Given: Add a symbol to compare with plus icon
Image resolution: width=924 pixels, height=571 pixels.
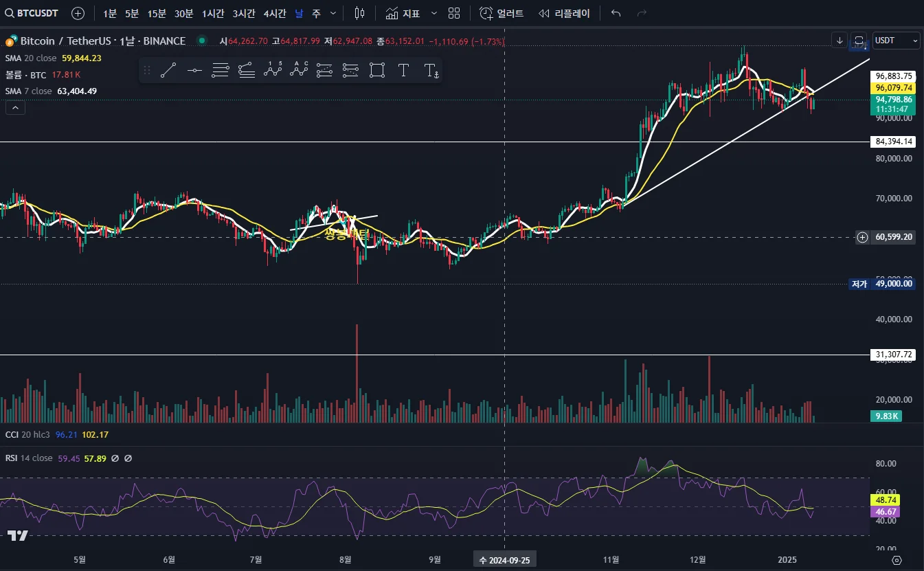Looking at the screenshot, I should pyautogui.click(x=78, y=13).
